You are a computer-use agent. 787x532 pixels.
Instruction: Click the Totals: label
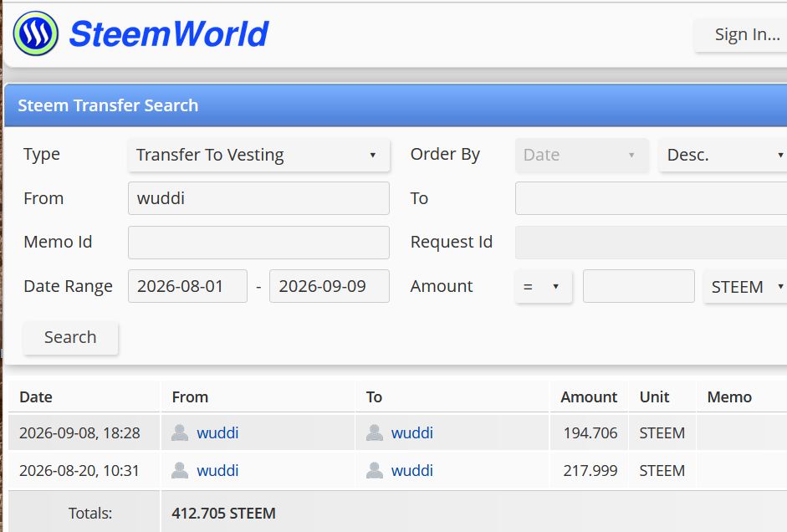(90, 513)
